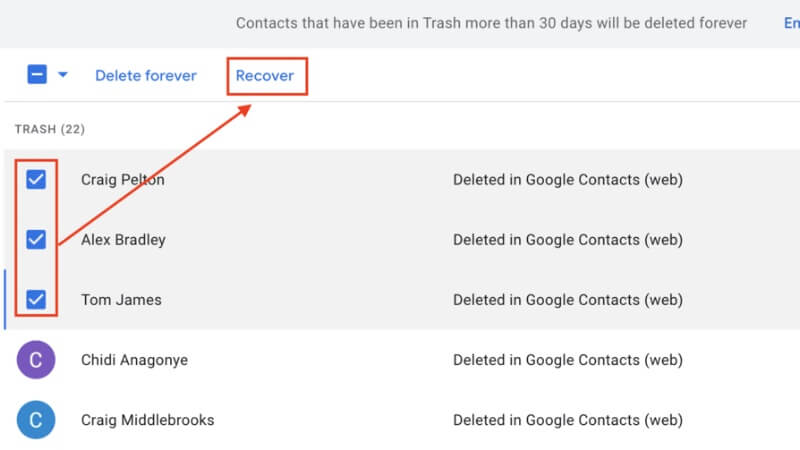Deselect Tom James checkbox
This screenshot has width=800, height=450.
(x=36, y=300)
